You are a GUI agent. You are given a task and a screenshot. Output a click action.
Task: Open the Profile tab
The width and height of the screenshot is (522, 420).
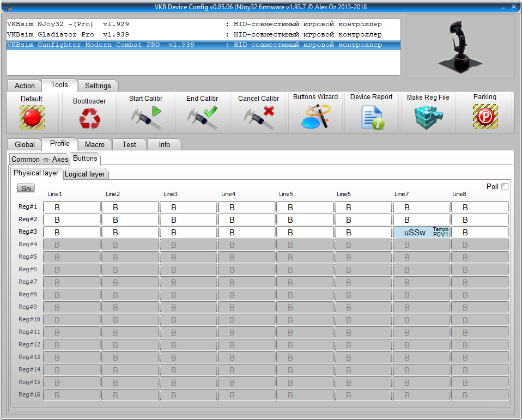click(59, 144)
